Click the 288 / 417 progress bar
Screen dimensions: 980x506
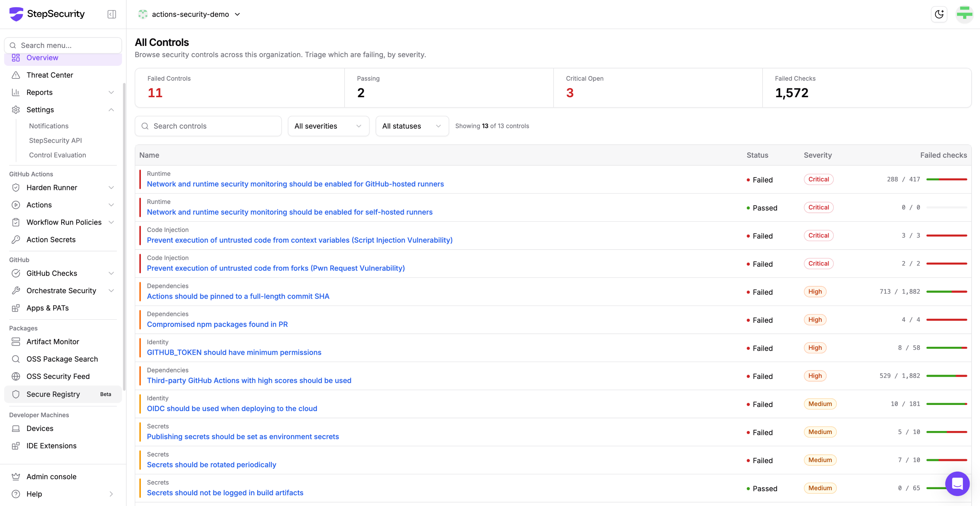tap(947, 180)
